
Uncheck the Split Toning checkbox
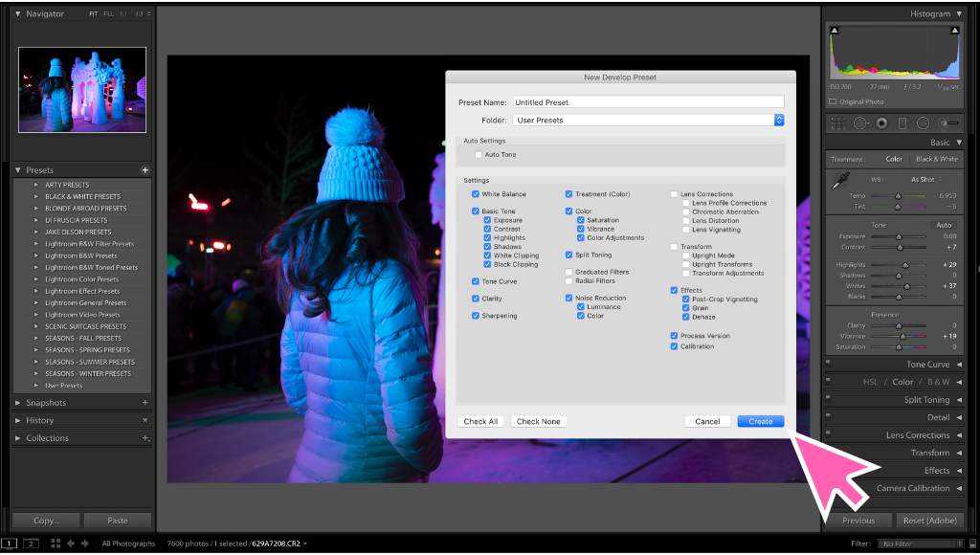[568, 255]
